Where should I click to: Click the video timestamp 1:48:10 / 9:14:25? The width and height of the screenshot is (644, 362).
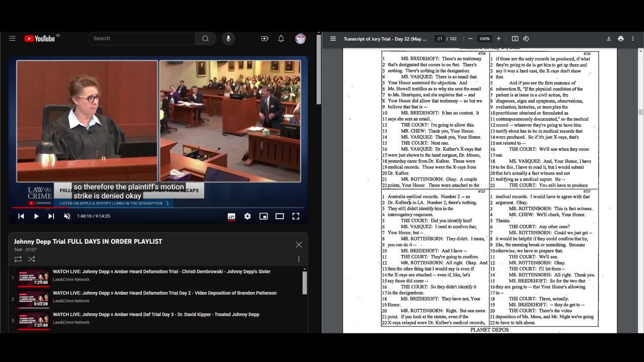[x=94, y=216]
